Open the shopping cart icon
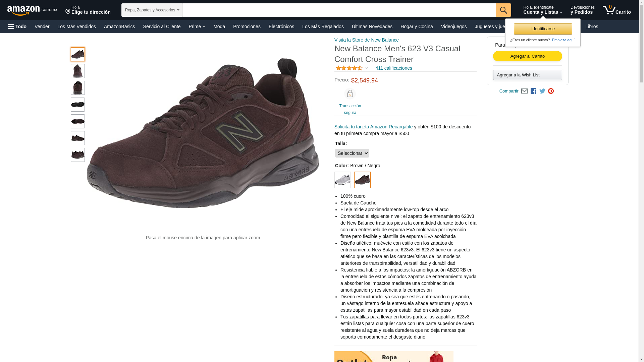The height and width of the screenshot is (362, 644). [616, 10]
